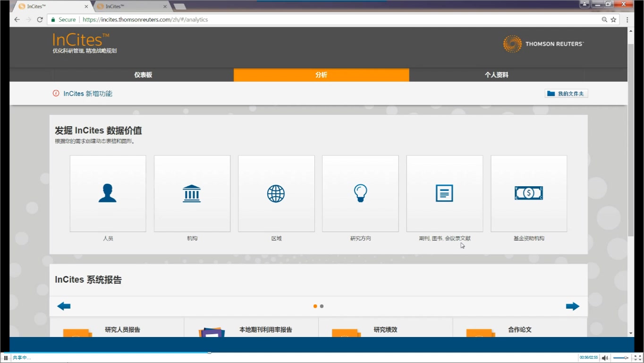Switch to the 仪表板 tab
644x363 pixels.
[x=143, y=75]
